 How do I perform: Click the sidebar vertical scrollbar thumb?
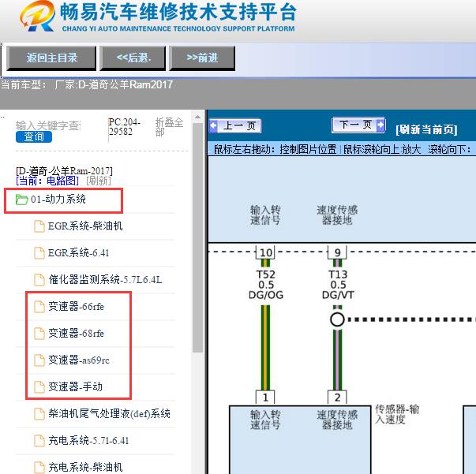coord(197,237)
